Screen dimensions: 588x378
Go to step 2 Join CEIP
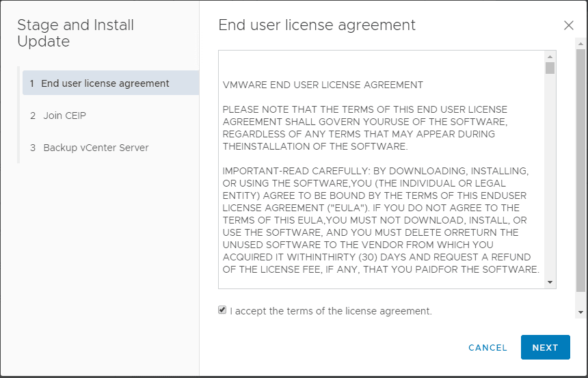click(x=64, y=116)
